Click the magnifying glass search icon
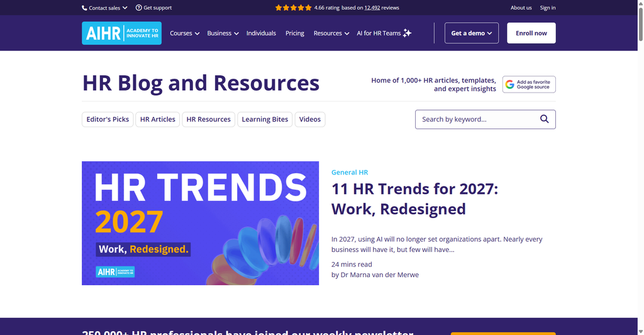The width and height of the screenshot is (644, 335). coord(544,119)
